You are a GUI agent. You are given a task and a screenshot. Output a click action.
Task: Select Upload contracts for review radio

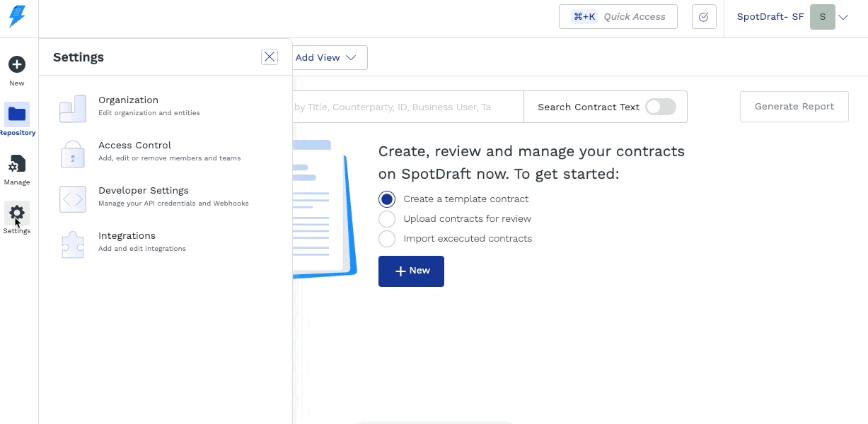387,219
